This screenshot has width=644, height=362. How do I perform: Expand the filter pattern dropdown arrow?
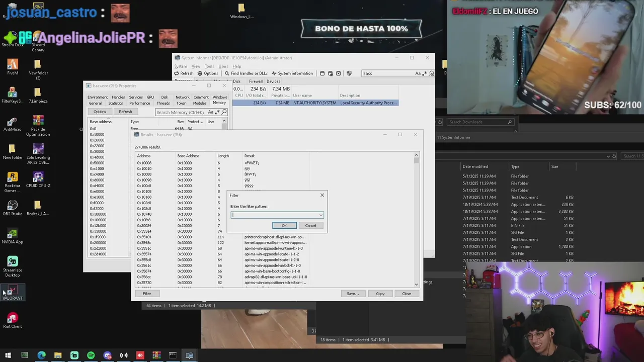(320, 215)
